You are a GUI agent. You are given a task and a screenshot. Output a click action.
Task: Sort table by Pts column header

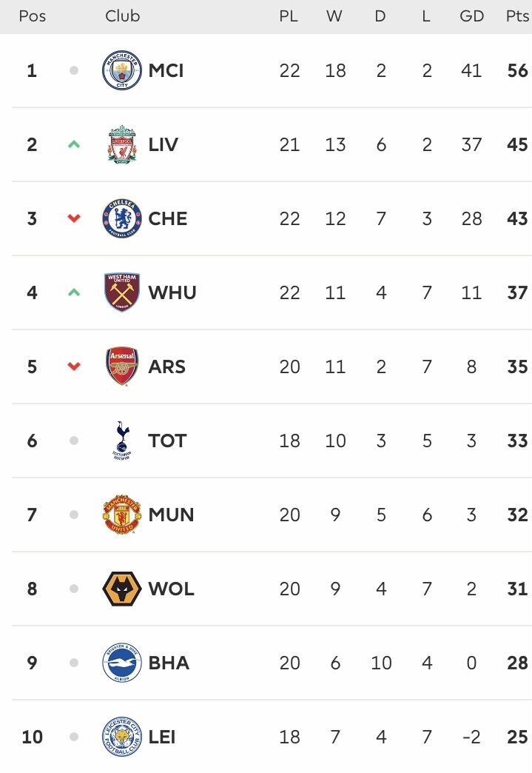click(517, 16)
